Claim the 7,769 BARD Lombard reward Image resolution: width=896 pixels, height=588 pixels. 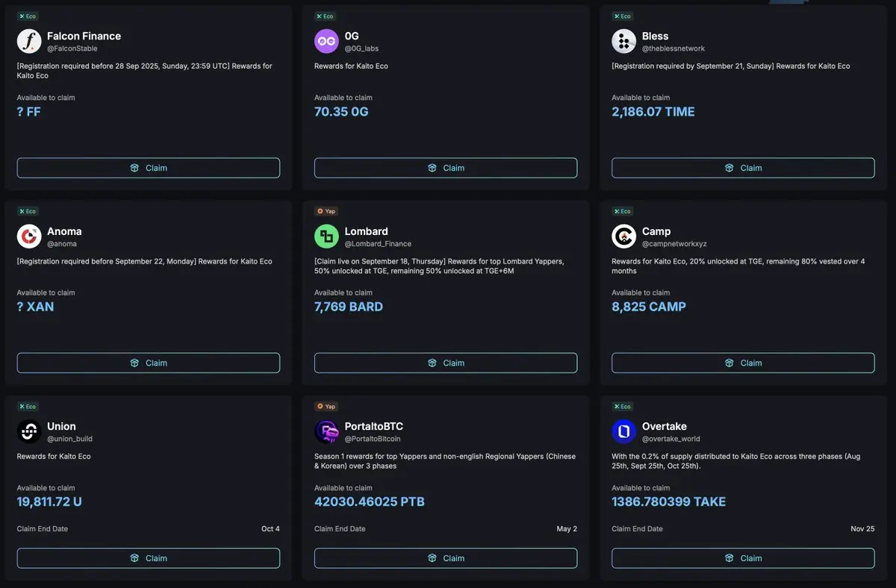(446, 363)
